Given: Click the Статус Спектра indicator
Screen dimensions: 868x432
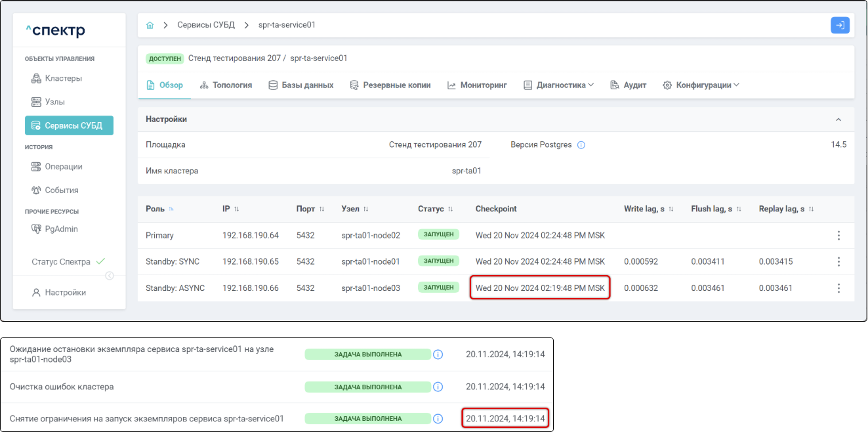Looking at the screenshot, I should click(x=68, y=261).
